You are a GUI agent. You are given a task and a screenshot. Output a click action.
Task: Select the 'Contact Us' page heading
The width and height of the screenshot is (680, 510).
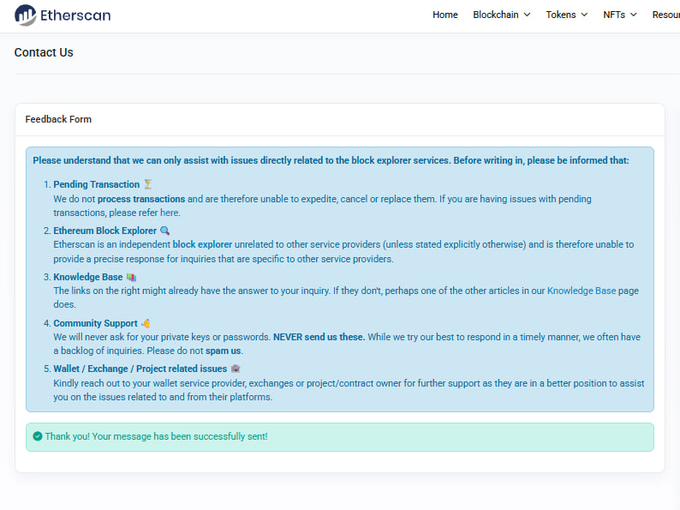tap(44, 52)
